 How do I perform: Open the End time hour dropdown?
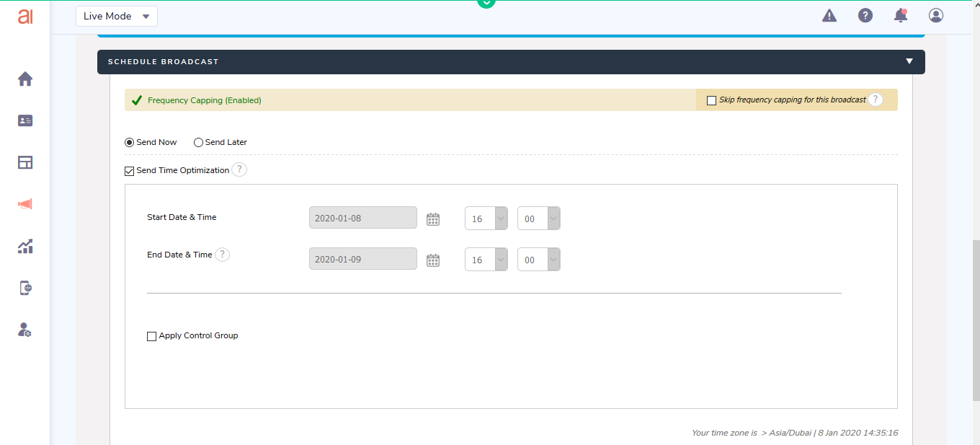[486, 260]
